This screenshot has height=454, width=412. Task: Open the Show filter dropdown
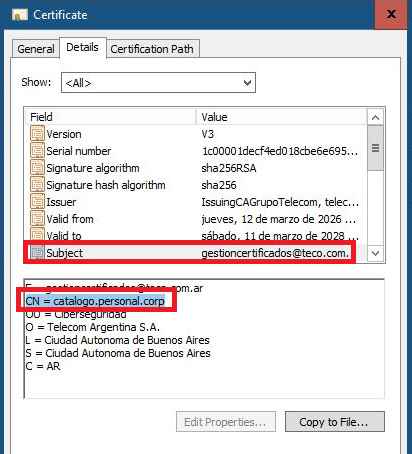[x=158, y=83]
